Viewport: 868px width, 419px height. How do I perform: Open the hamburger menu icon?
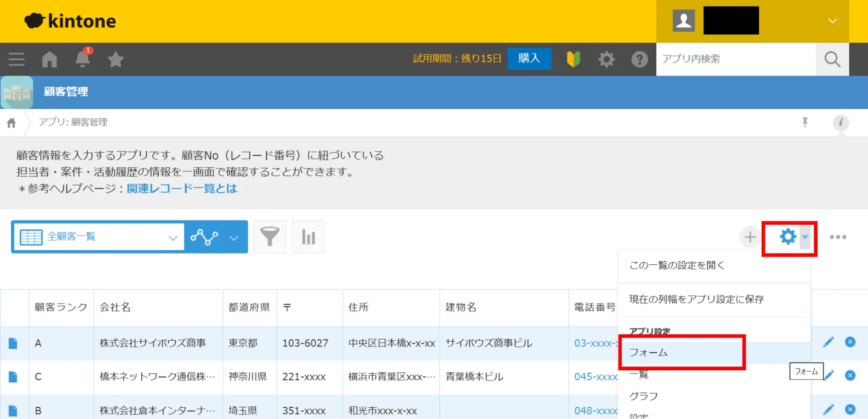pos(17,59)
